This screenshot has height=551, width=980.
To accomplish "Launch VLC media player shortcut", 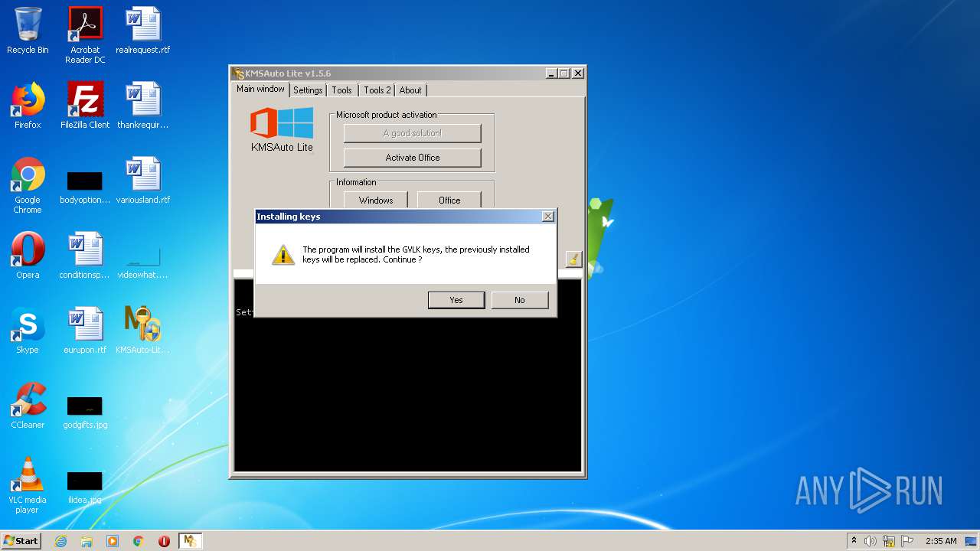I will pos(28,485).
